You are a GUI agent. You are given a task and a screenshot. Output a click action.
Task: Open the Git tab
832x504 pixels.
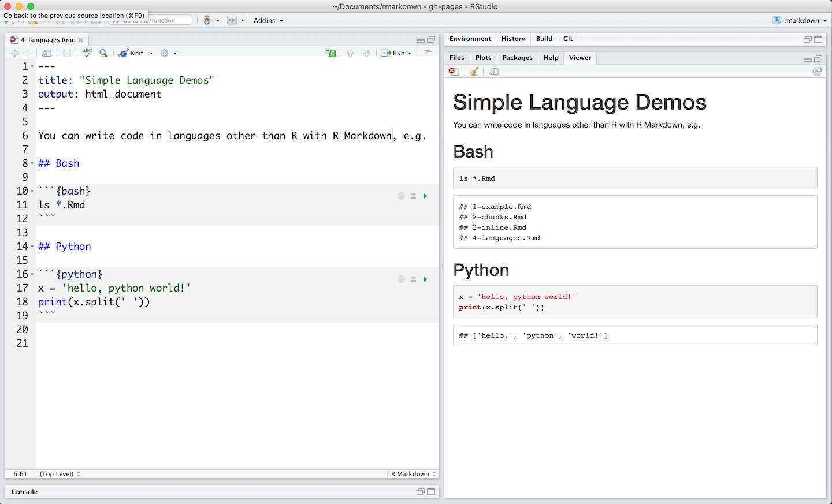tap(568, 39)
